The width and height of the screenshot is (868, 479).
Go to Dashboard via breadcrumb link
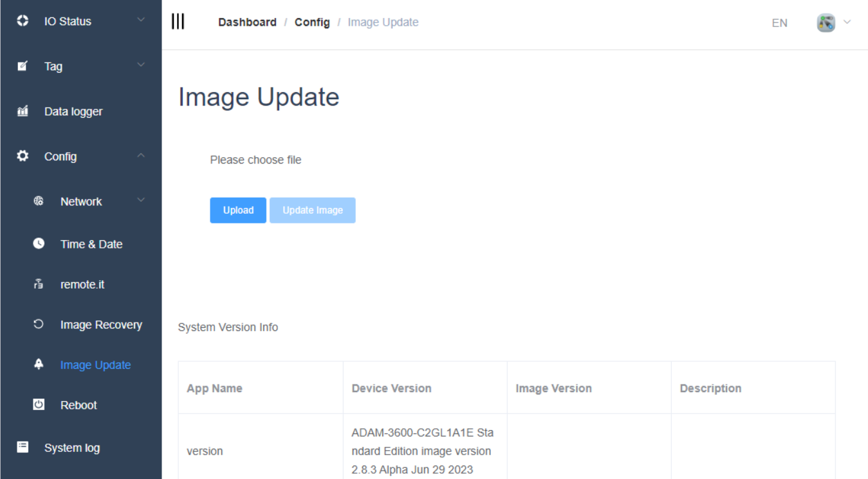[x=247, y=23]
